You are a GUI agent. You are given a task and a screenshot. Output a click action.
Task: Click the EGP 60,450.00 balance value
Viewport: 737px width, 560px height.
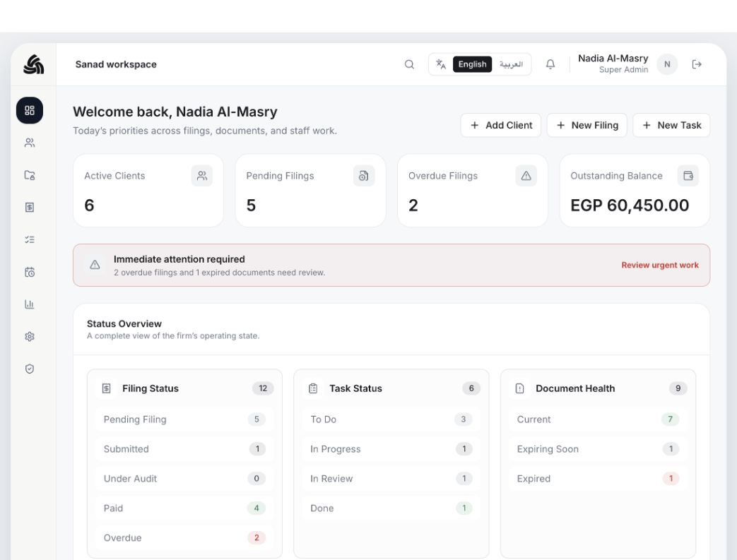(630, 205)
